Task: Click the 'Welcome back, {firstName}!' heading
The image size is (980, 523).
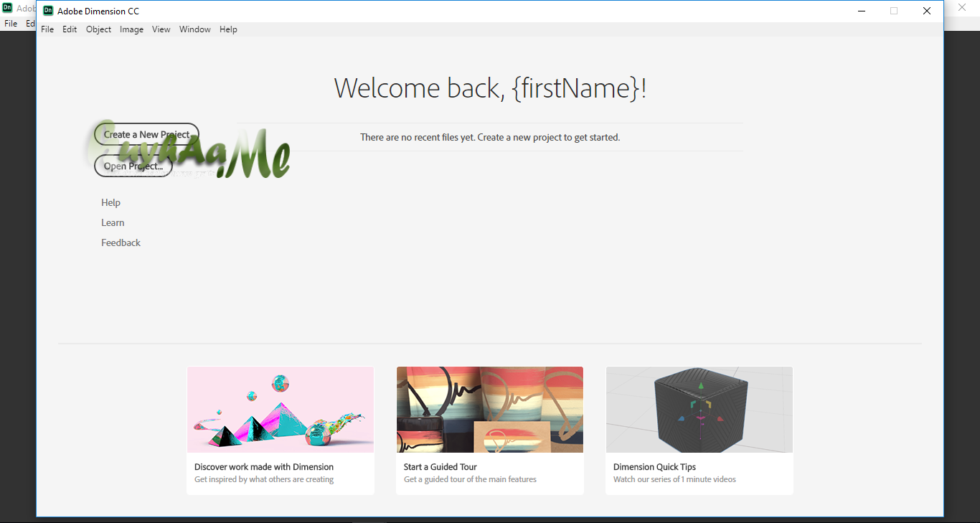Action: 490,88
